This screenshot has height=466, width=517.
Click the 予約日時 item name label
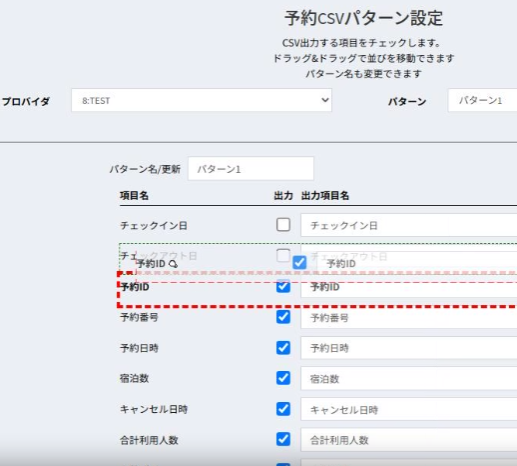tap(139, 348)
